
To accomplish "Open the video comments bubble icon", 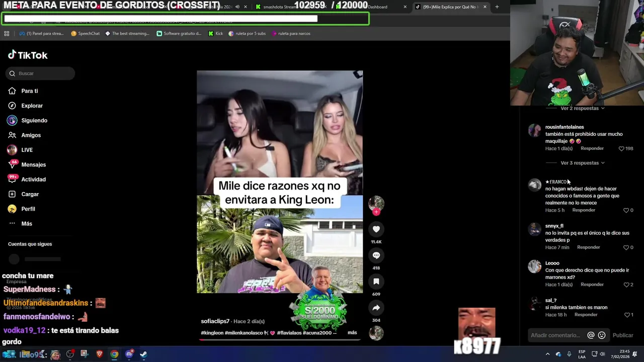I will pyautogui.click(x=376, y=255).
